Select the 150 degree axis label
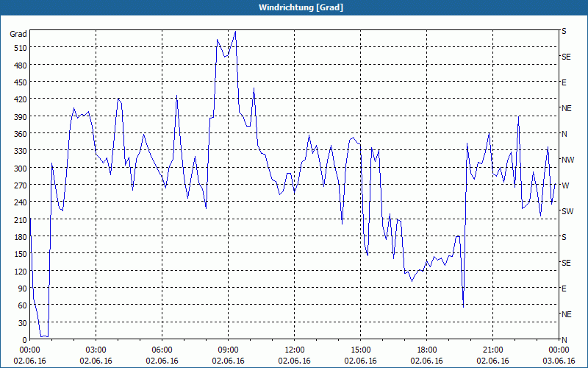The image size is (588, 368). coord(21,254)
